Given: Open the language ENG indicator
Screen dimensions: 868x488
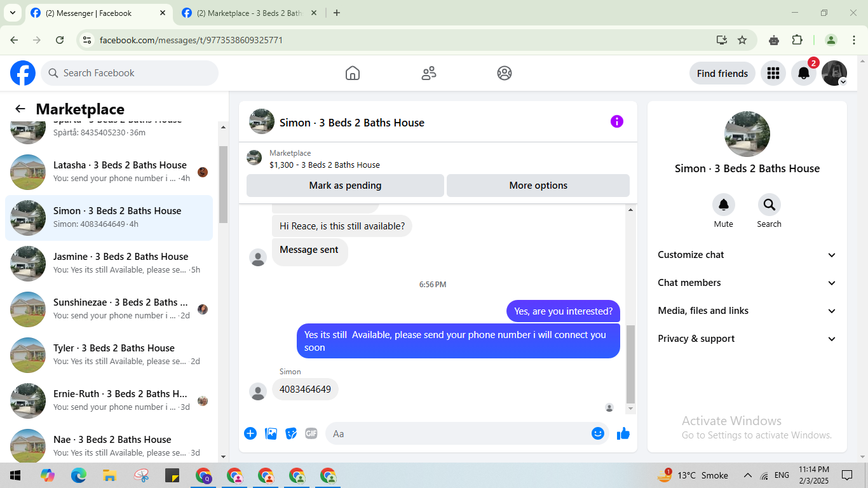Looking at the screenshot, I should point(782,475).
